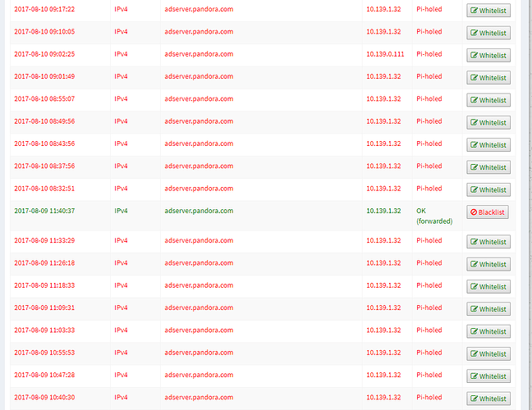532x410 pixels.
Task: Whitelist the query logged at 11:03:33
Action: (x=488, y=331)
